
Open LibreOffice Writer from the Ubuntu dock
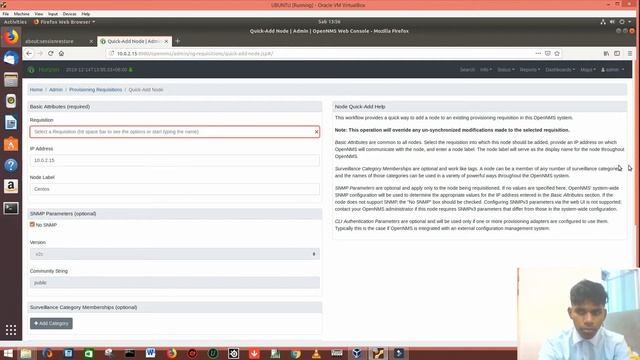11,122
